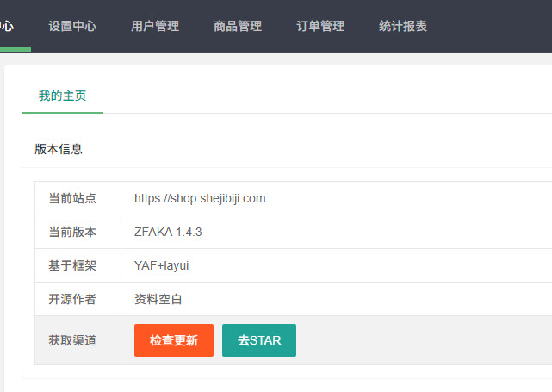
Task: Click the green 去STAR button
Action: pos(259,340)
